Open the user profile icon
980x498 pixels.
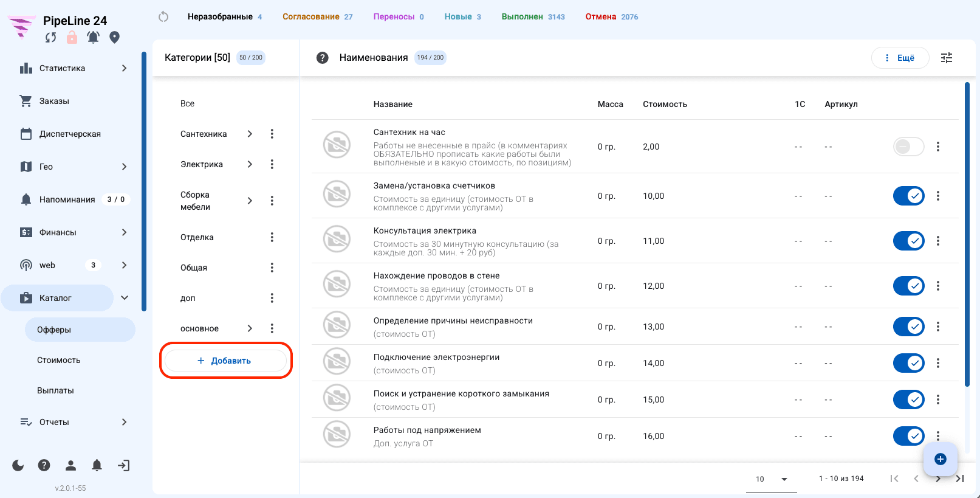tap(70, 465)
